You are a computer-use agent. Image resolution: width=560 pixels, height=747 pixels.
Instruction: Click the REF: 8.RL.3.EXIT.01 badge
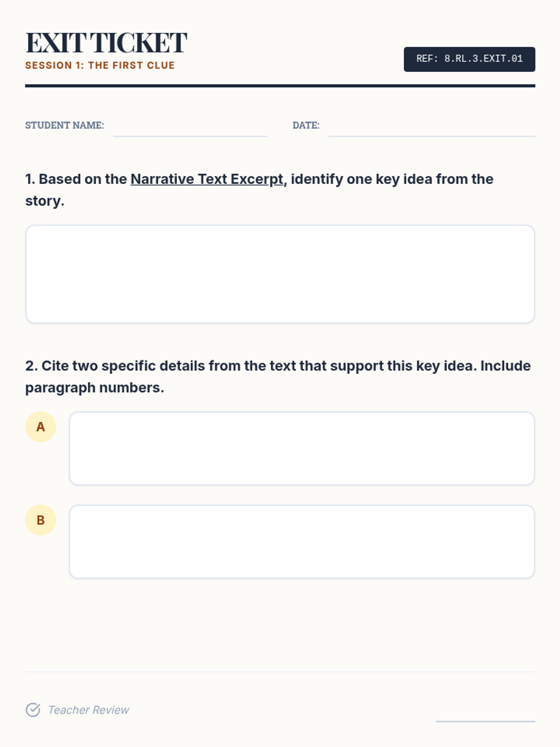pos(469,59)
